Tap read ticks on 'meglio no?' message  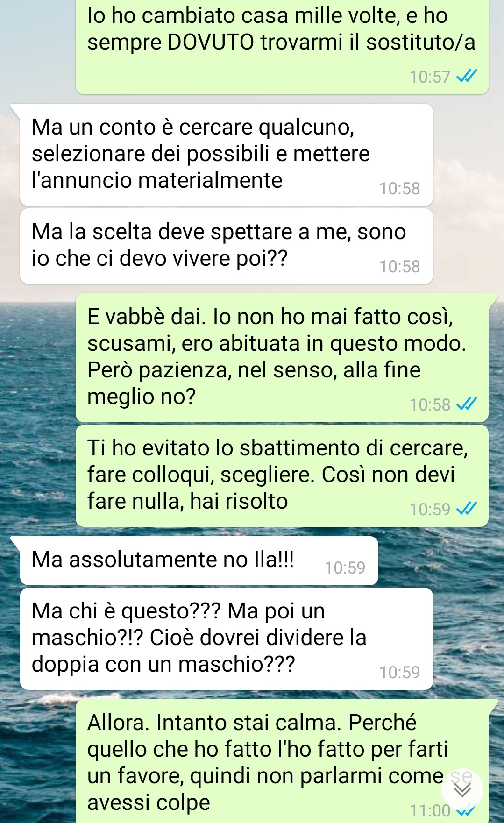click(x=467, y=404)
